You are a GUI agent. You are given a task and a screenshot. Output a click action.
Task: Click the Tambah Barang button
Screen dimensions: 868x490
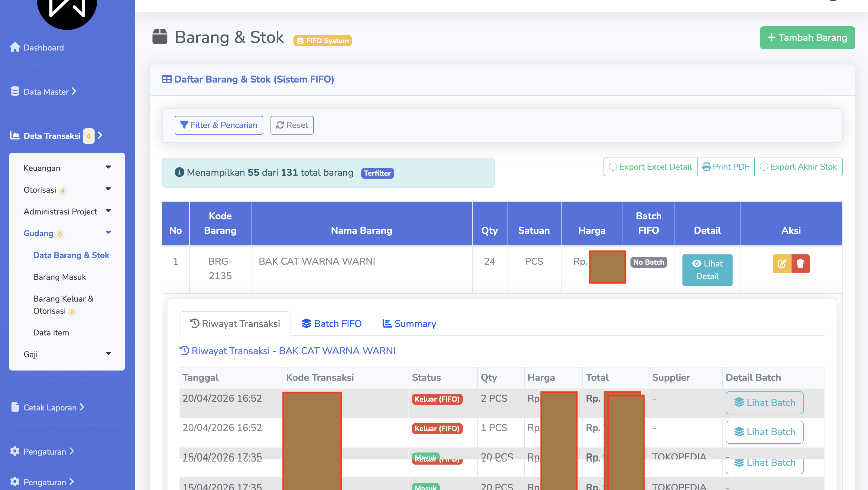click(807, 38)
